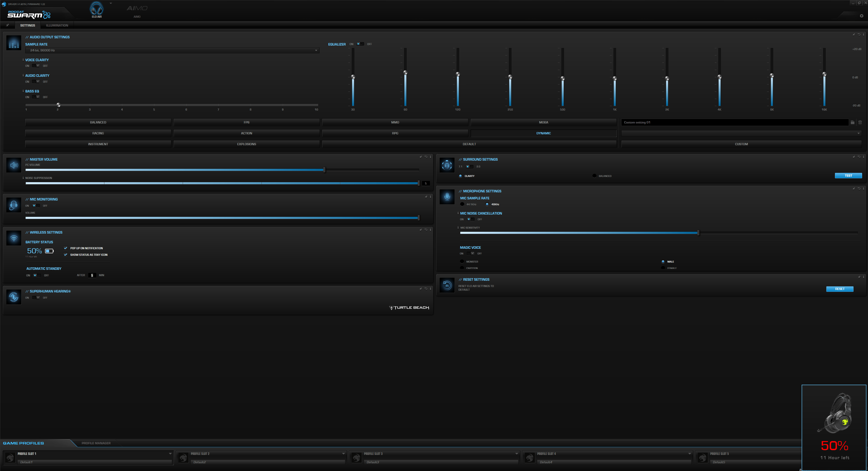
Task: Switch to the ILLUMINATION tab
Action: (57, 25)
